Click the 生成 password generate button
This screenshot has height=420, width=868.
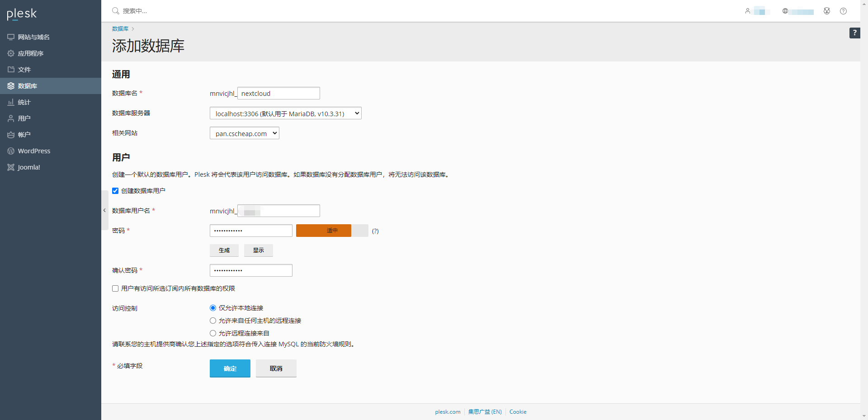point(224,250)
